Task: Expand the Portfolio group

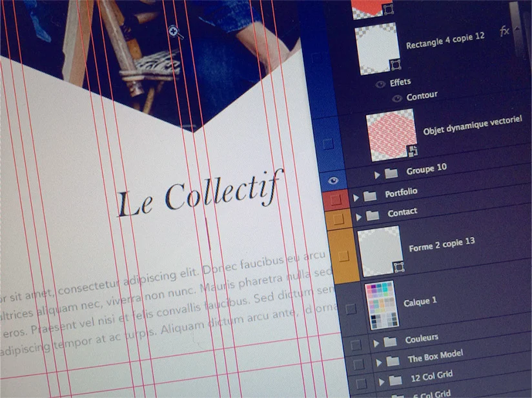Action: pyautogui.click(x=356, y=197)
